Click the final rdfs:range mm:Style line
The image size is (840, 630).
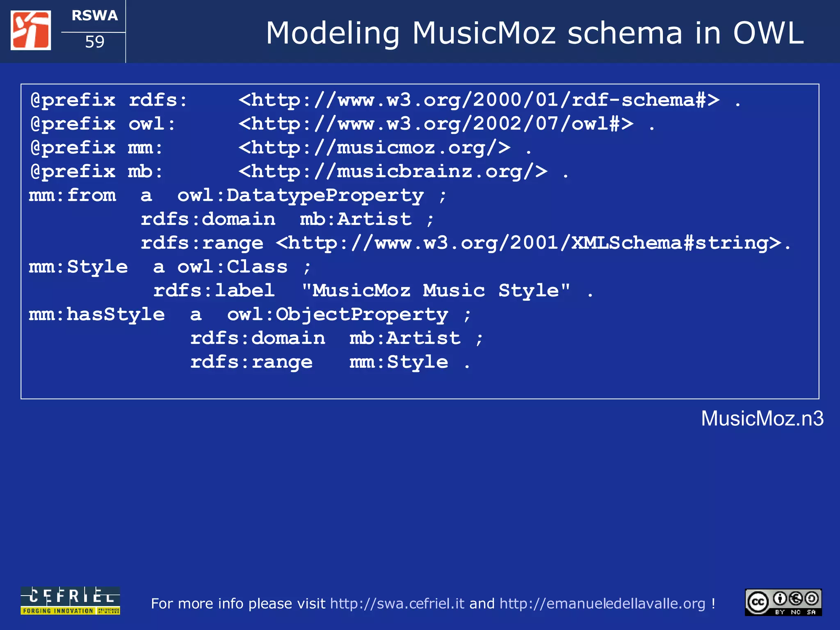point(330,362)
